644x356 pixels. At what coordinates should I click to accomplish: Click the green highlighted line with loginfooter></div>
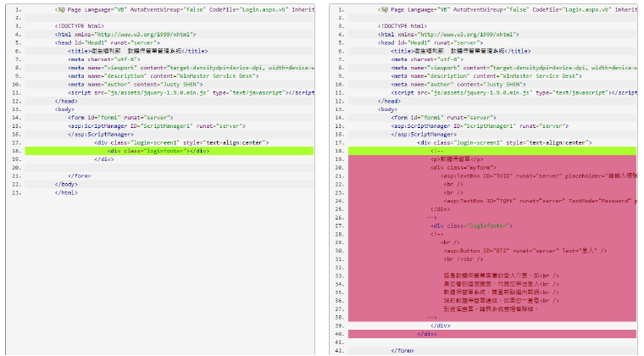[169, 151]
